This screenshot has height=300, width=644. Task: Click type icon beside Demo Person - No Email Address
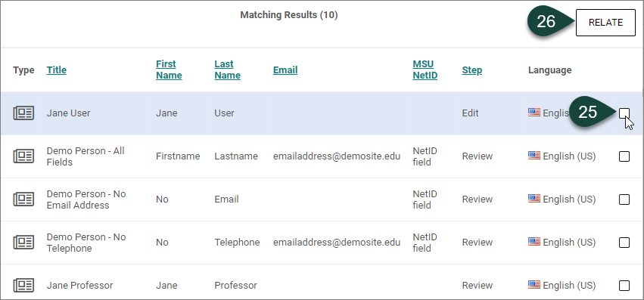(x=23, y=199)
